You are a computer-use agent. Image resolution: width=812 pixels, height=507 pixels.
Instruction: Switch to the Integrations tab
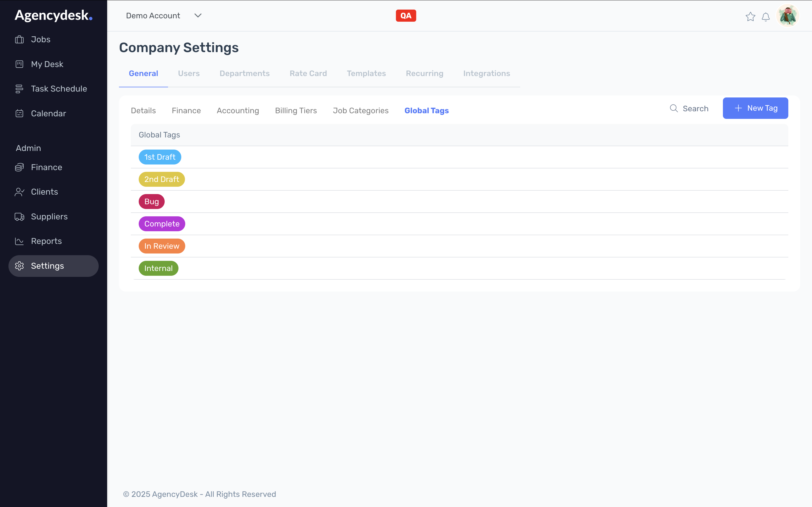pos(486,74)
